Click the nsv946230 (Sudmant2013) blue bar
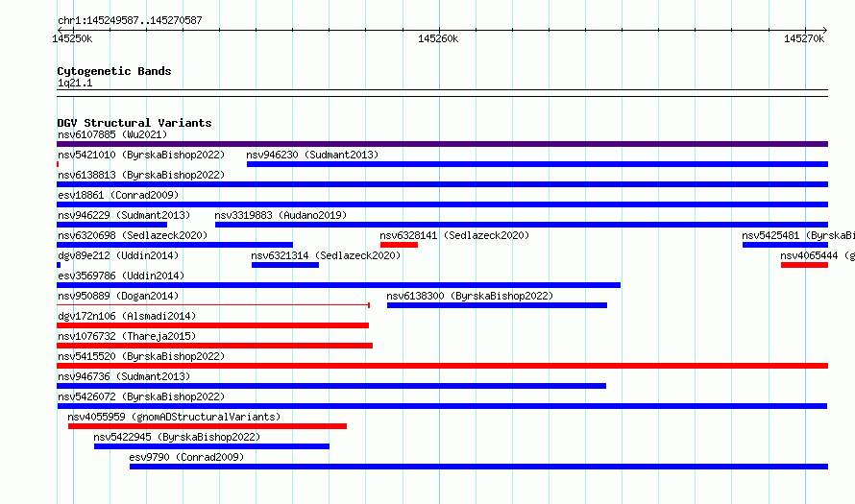 [537, 164]
